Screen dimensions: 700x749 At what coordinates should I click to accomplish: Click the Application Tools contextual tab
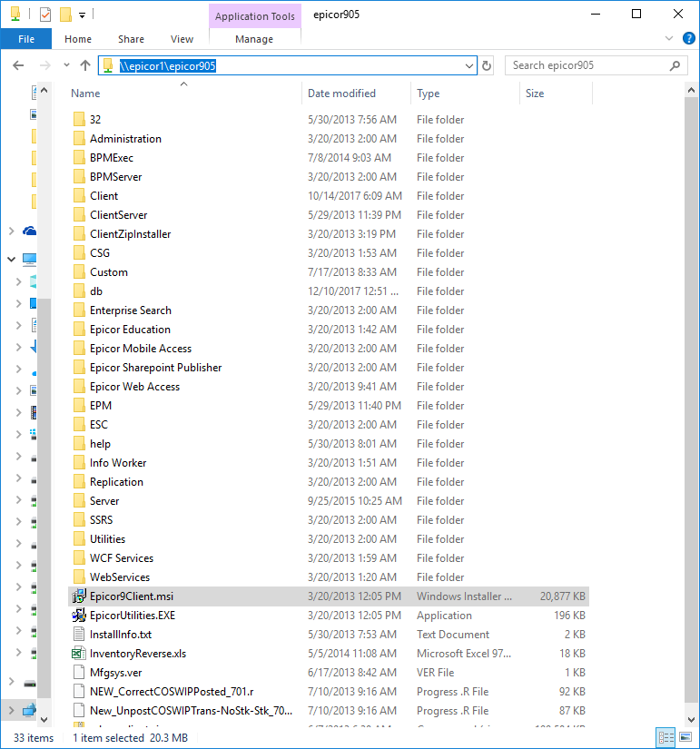pyautogui.click(x=255, y=15)
